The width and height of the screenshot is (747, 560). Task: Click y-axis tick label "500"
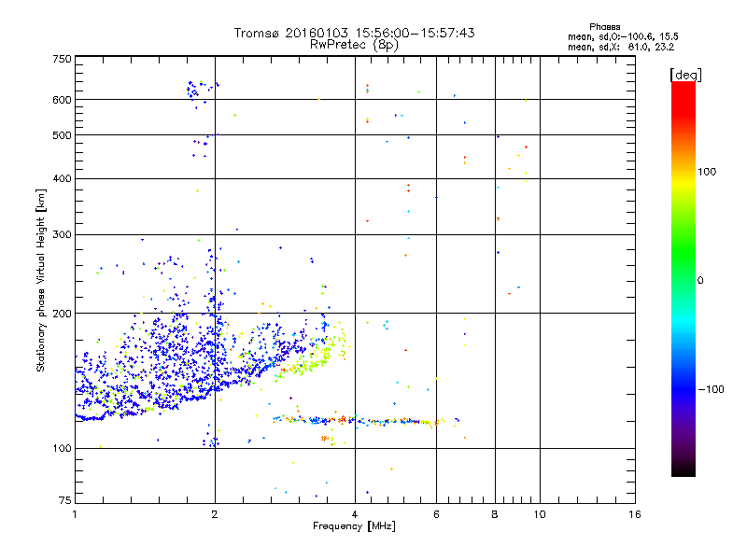point(62,135)
